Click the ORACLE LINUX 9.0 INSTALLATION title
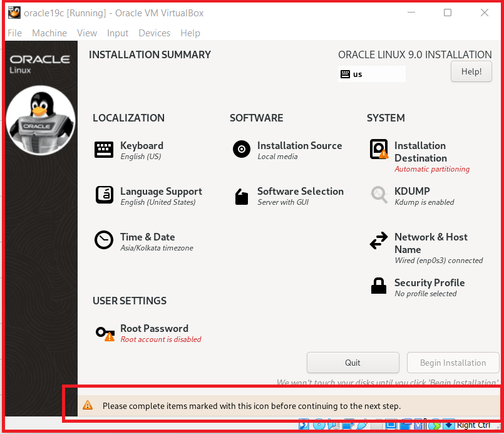 414,54
